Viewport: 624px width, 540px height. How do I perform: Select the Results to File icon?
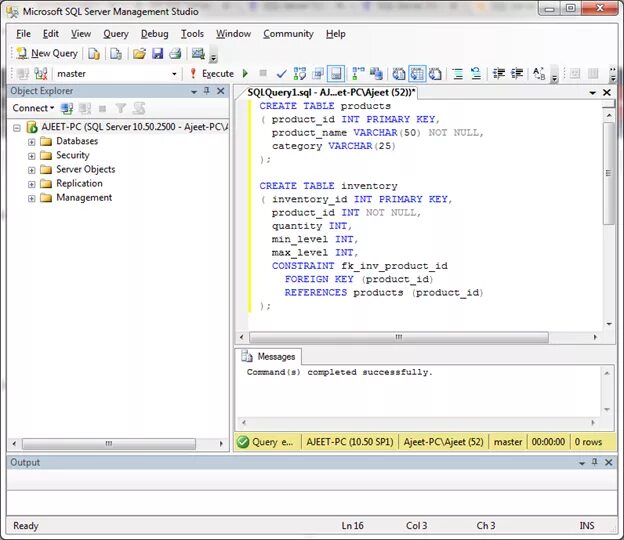(435, 74)
